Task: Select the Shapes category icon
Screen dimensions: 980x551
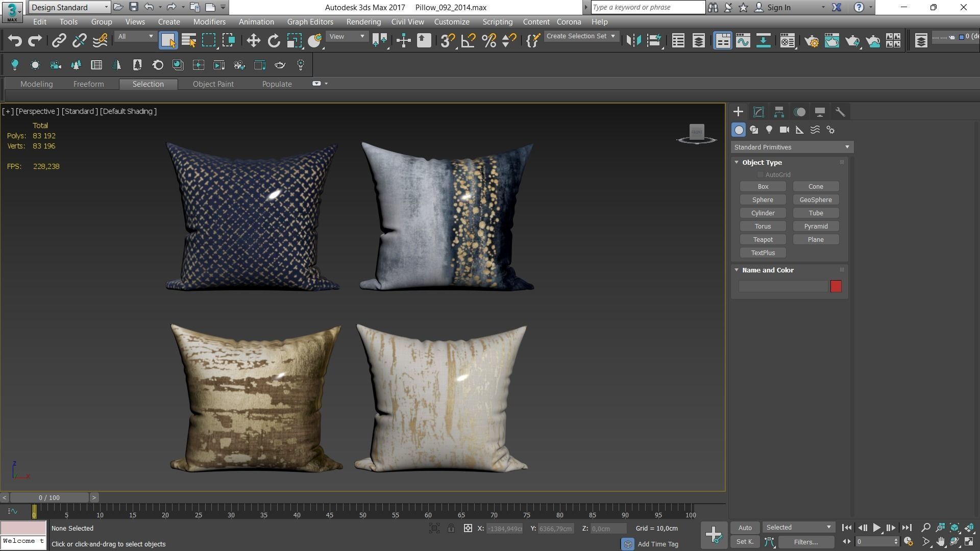Action: [754, 130]
